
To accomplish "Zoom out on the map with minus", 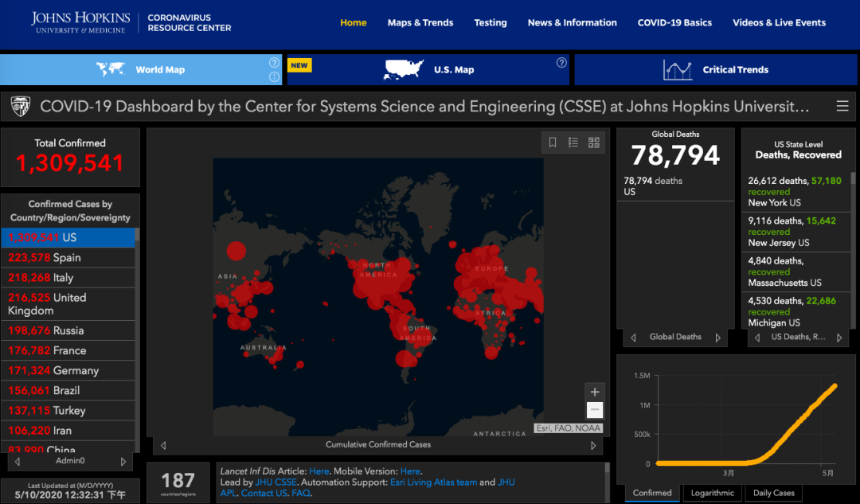I will click(x=595, y=410).
